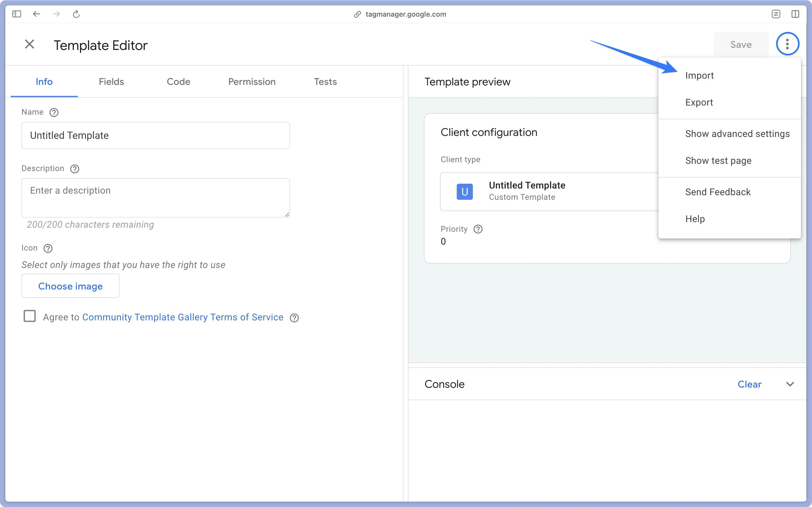Select Send Feedback from the menu

(x=730, y=192)
